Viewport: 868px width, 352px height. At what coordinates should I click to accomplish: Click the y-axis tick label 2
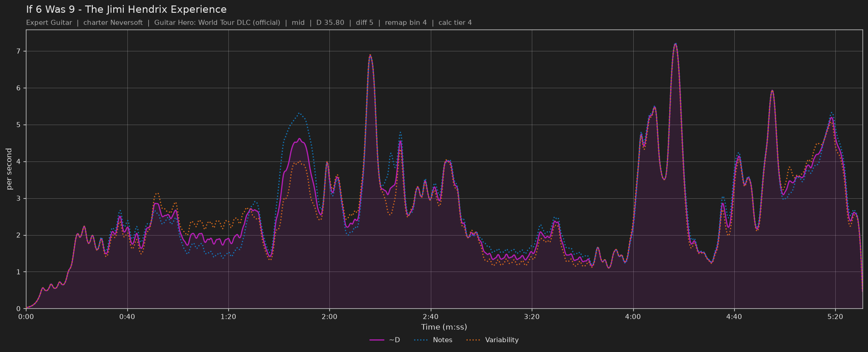click(x=19, y=236)
